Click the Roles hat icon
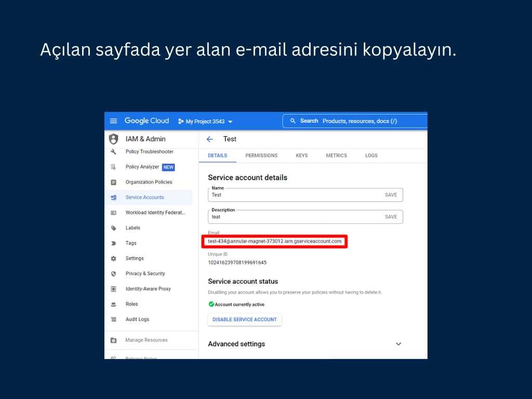 114,304
